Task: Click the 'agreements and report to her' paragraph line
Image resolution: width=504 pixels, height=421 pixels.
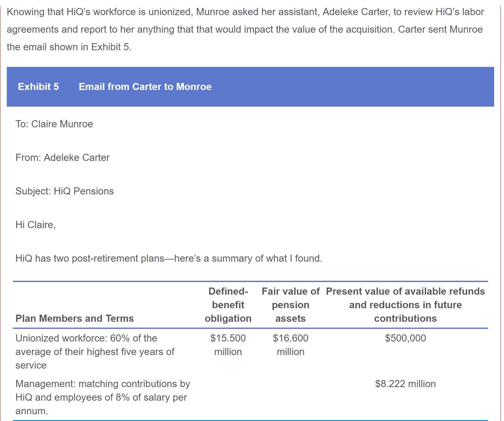Action: 244,29
